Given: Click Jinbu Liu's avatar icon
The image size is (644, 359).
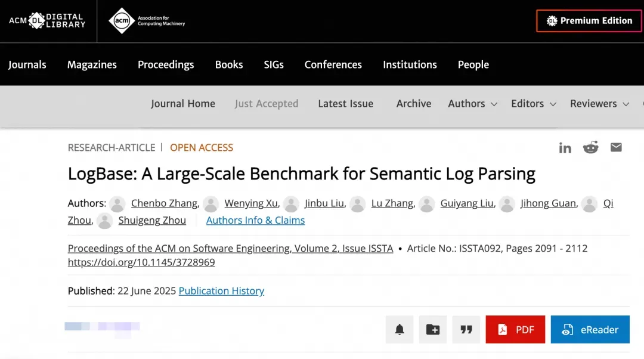Looking at the screenshot, I should click(x=291, y=204).
